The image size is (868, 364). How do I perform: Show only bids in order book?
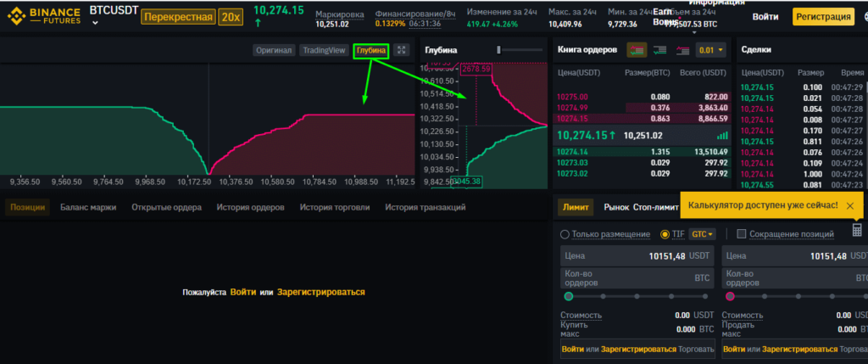(659, 50)
